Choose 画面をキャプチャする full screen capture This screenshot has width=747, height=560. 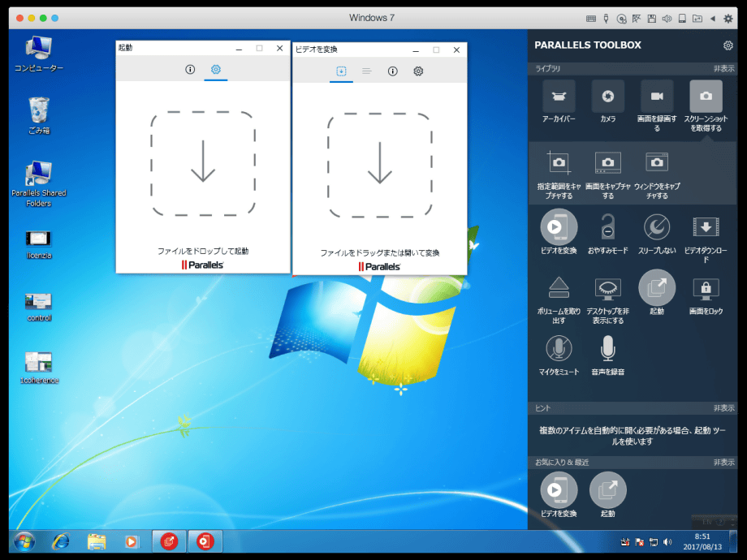608,174
